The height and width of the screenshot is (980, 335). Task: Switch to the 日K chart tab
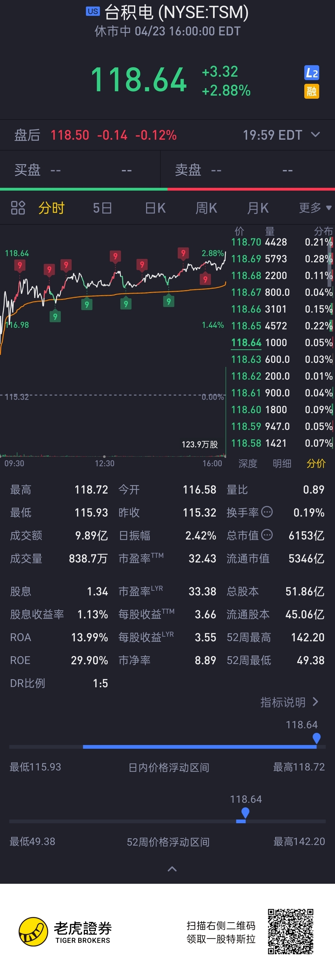coord(155,208)
